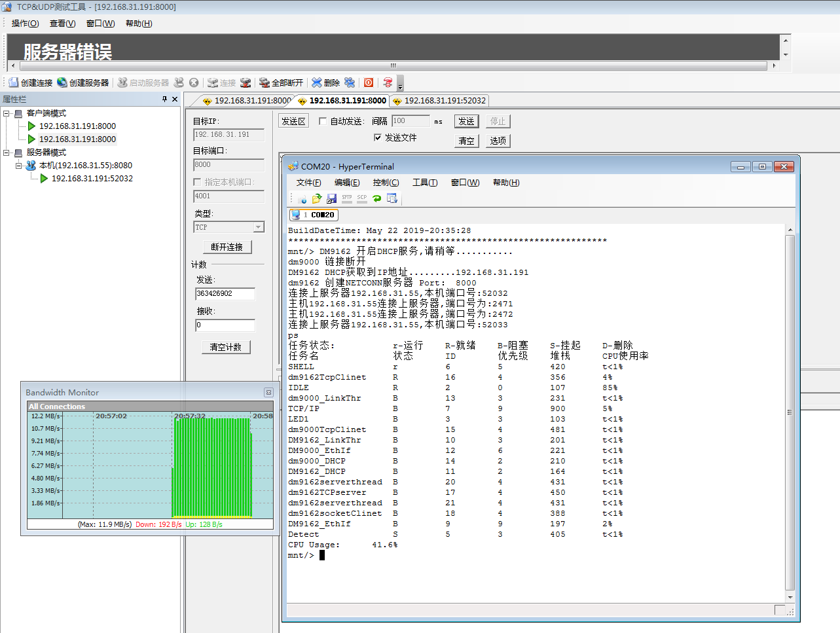Screen dimensions: 840x633
Task: Toggle the 发送文件 send file checkbox
Action: pyautogui.click(x=378, y=137)
